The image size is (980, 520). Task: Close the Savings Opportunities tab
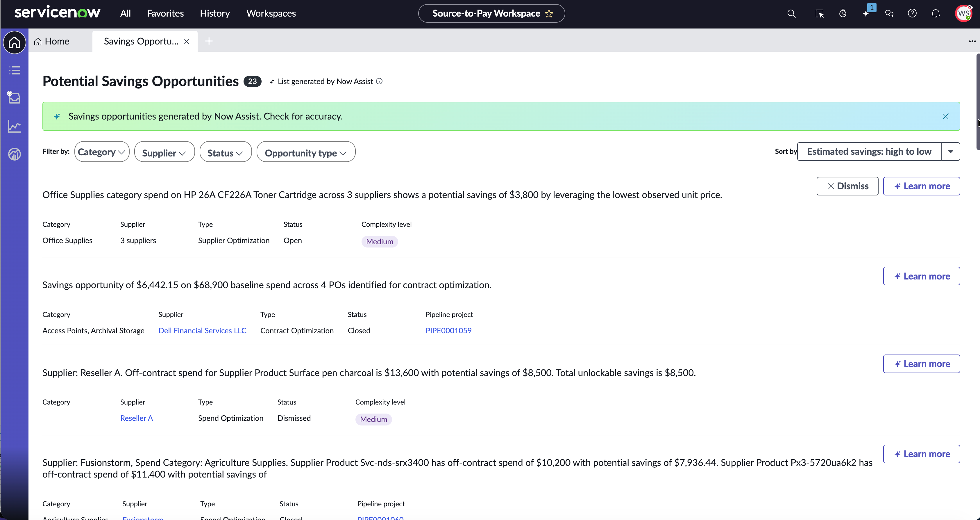point(186,42)
